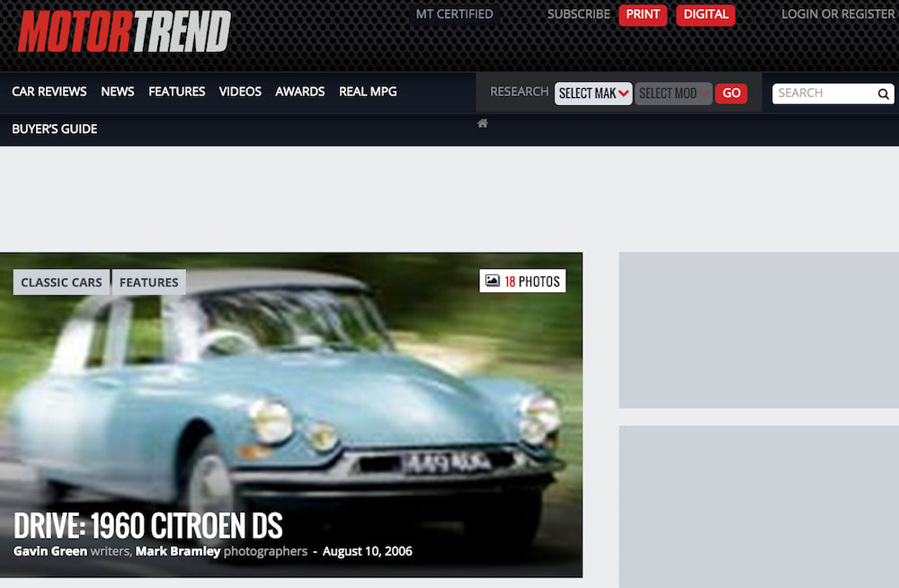
Task: Click the Drive: 1960 Citroen DS headline
Action: click(x=148, y=525)
